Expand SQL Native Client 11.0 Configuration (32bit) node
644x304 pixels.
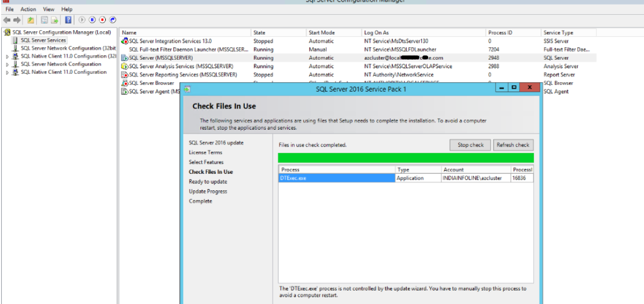(x=7, y=56)
